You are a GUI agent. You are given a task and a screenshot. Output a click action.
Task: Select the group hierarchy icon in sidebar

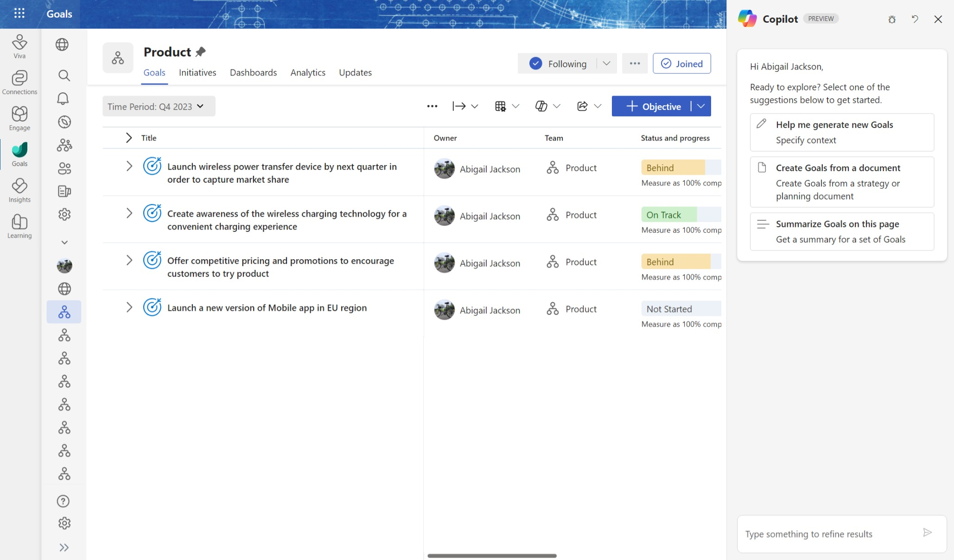click(64, 312)
